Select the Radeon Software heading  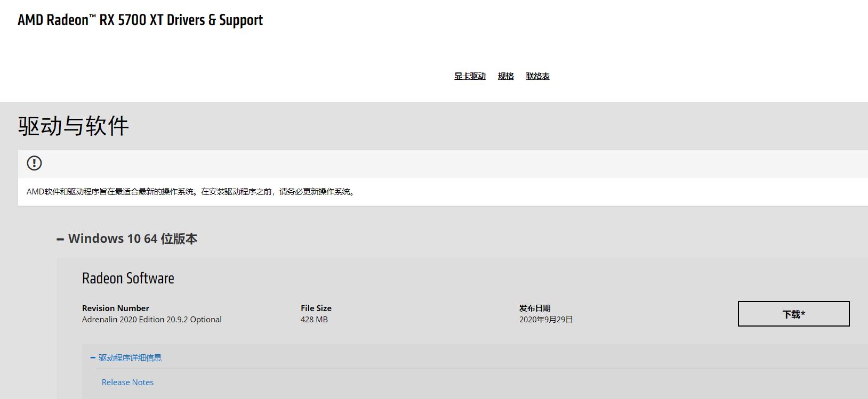(x=128, y=279)
